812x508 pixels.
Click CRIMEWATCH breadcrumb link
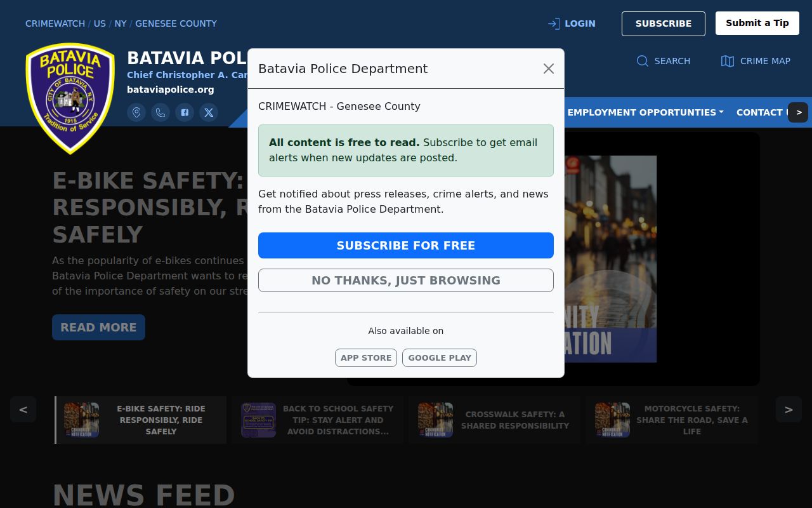55,23
